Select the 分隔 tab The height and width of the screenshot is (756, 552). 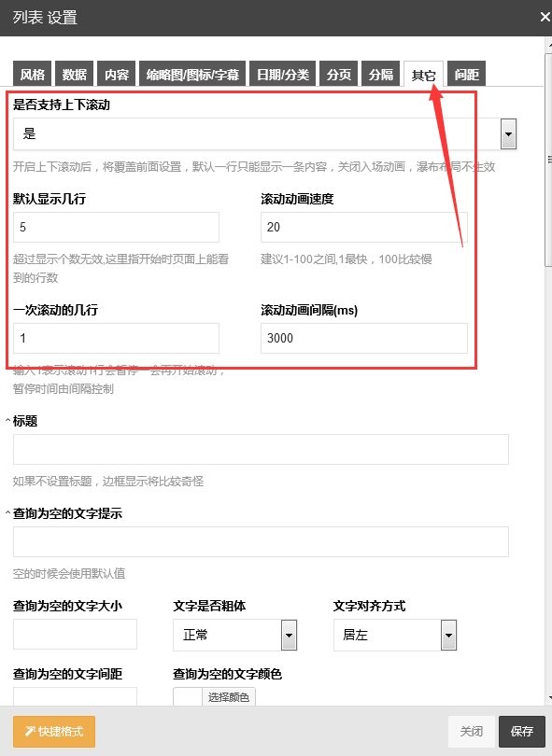(381, 74)
